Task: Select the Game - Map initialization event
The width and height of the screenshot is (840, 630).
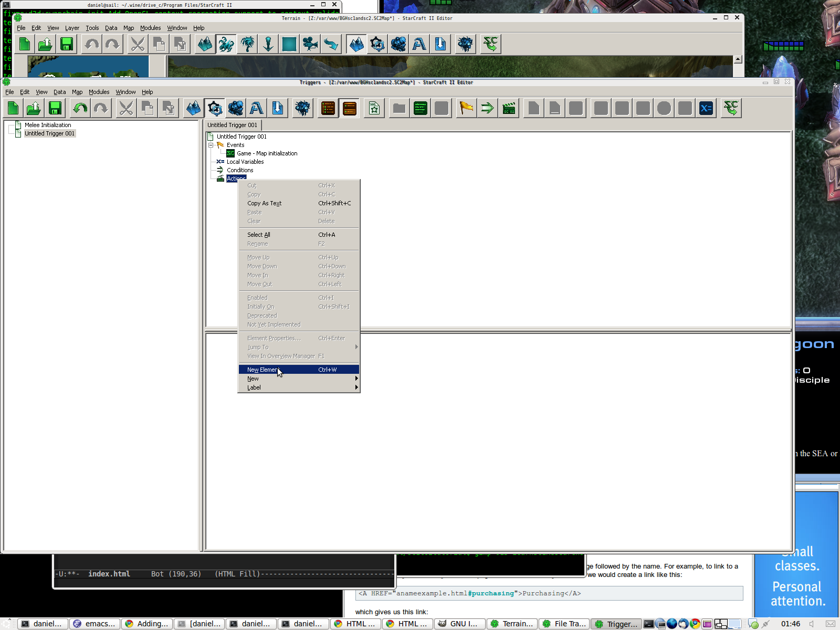Action: [267, 153]
